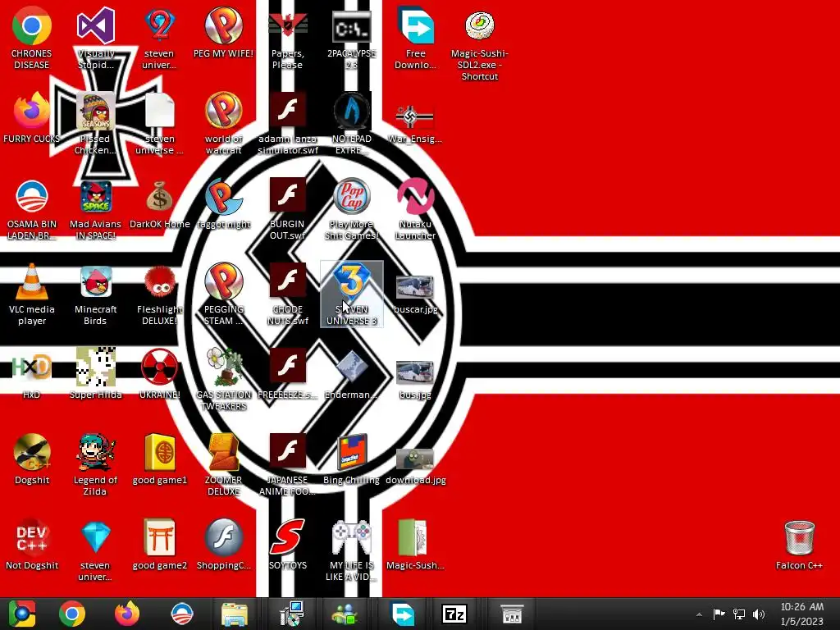Select the BURGIN OUT.swf flash file

tap(288, 209)
